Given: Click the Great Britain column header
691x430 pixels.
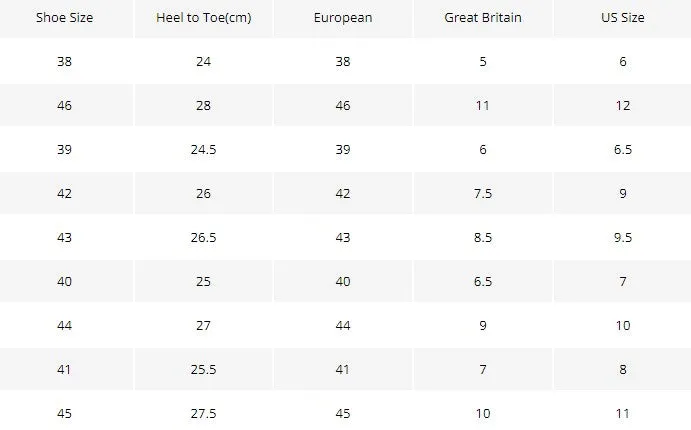Looking at the screenshot, I should [483, 18].
